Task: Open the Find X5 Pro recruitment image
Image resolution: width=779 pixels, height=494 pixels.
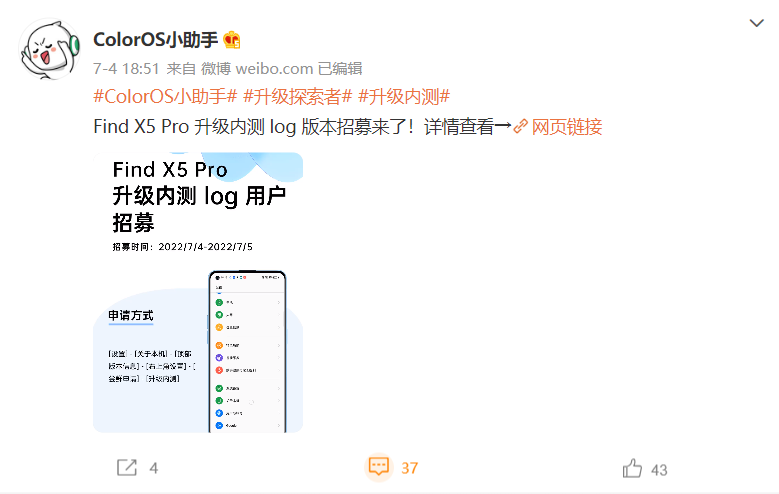Action: click(198, 292)
